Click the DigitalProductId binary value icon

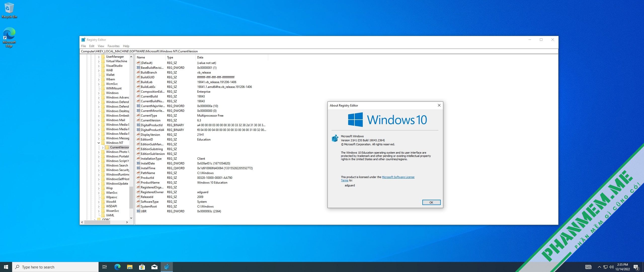pyautogui.click(x=138, y=125)
